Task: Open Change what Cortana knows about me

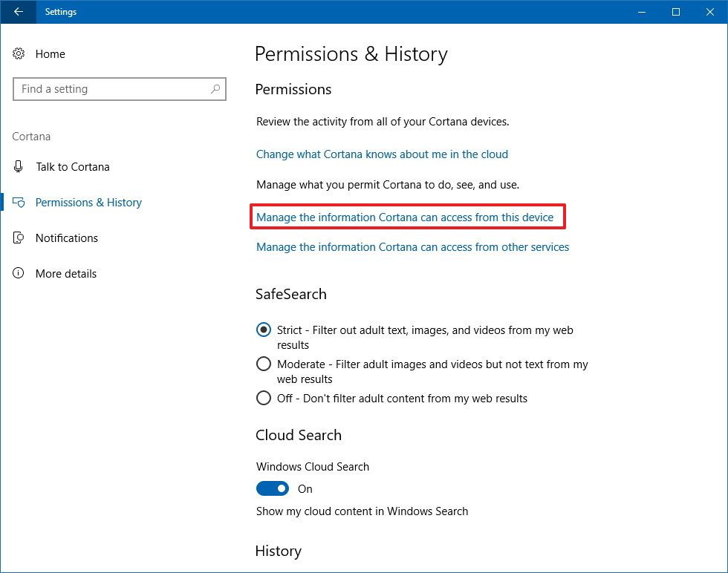Action: [x=382, y=154]
